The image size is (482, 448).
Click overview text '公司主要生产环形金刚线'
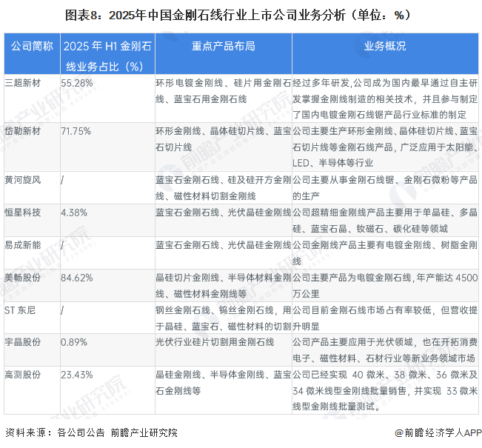tap(343, 131)
